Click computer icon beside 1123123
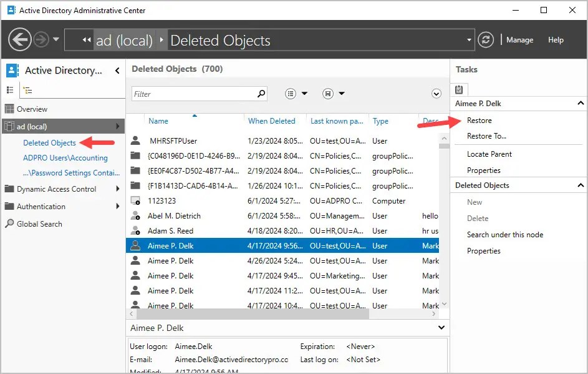The height and width of the screenshot is (374, 588). (135, 200)
